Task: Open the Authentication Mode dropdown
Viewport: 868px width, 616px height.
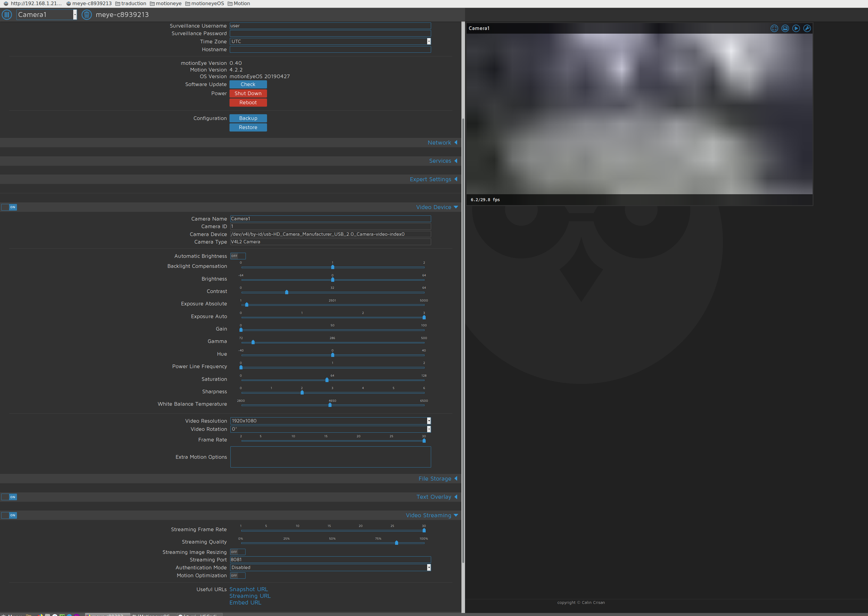Action: pyautogui.click(x=428, y=567)
